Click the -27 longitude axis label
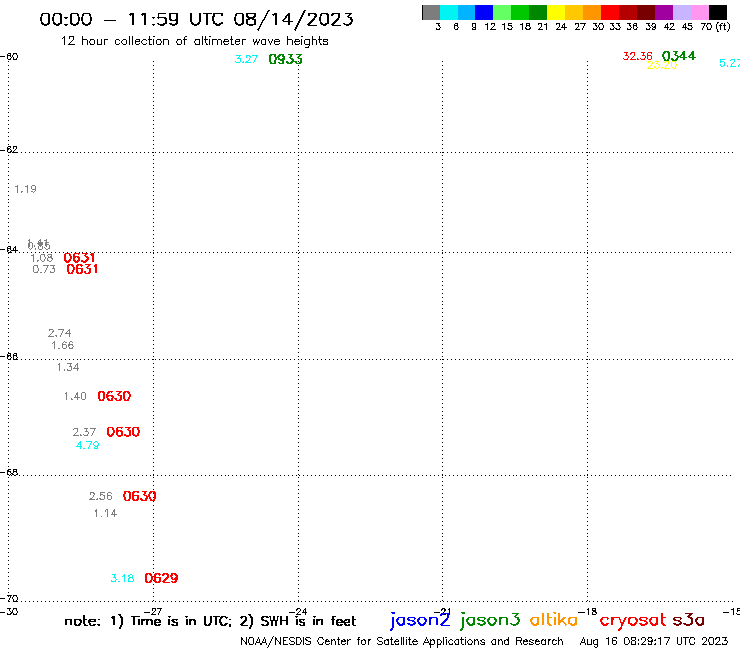 153,612
